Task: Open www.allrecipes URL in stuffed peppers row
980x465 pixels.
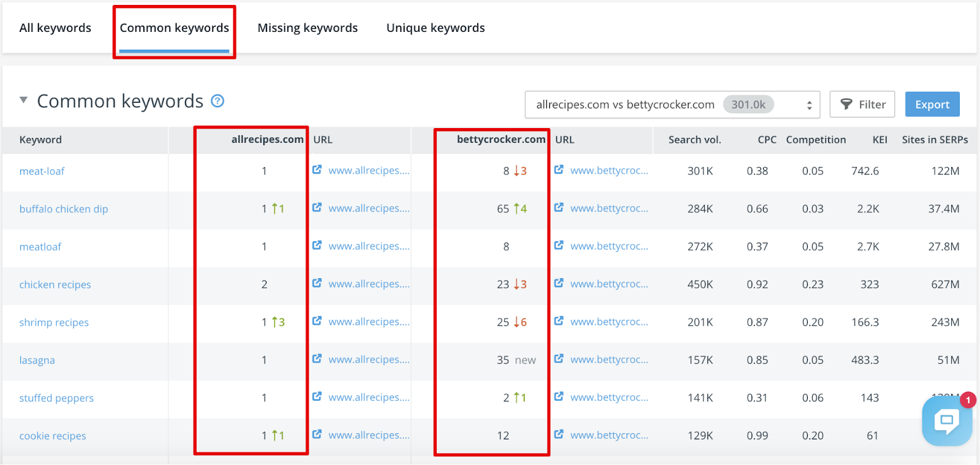Action: click(369, 398)
